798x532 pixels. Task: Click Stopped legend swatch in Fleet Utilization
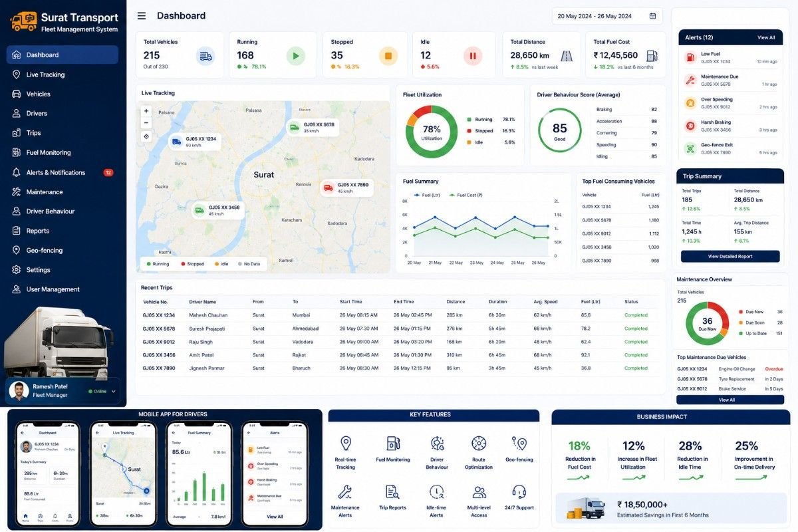coord(469,131)
